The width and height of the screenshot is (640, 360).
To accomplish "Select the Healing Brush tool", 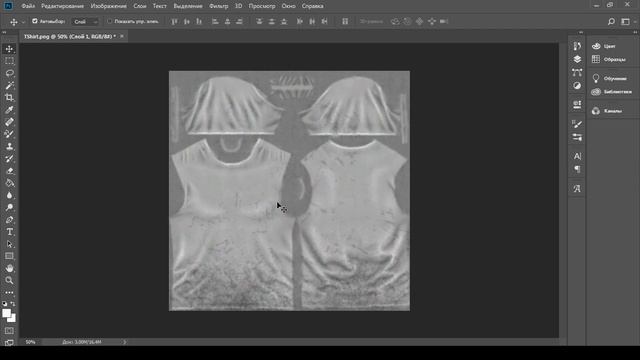I will pyautogui.click(x=9, y=122).
